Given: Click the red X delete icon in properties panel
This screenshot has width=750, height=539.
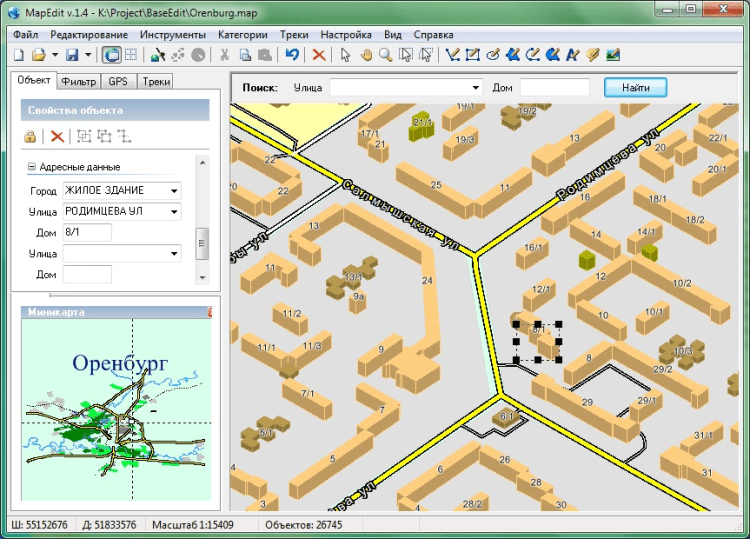Looking at the screenshot, I should (57, 136).
